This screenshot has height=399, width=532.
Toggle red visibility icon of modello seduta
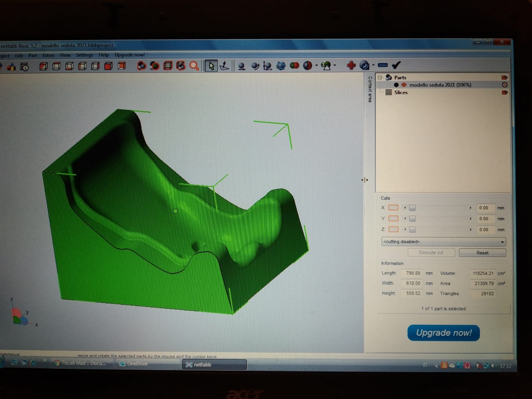coord(404,85)
